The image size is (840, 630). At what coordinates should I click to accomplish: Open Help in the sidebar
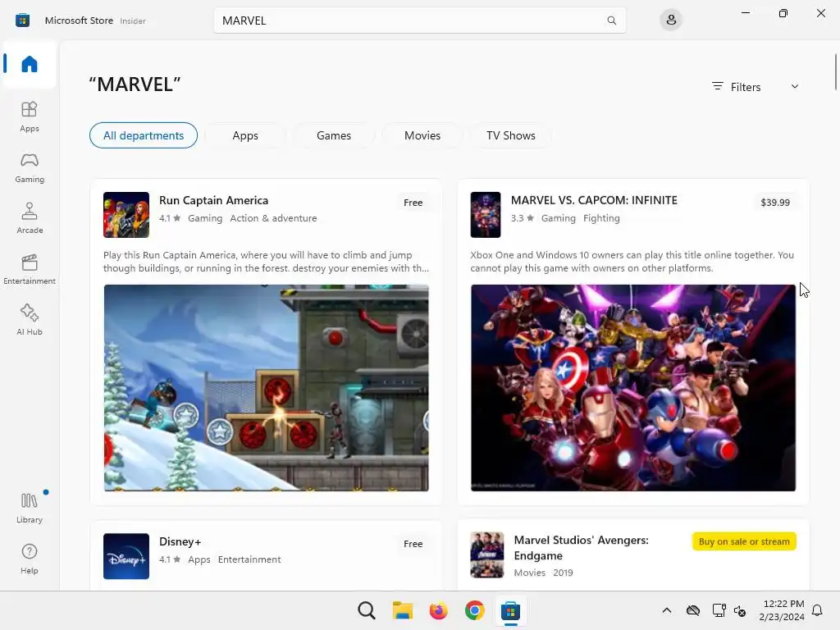tap(30, 559)
